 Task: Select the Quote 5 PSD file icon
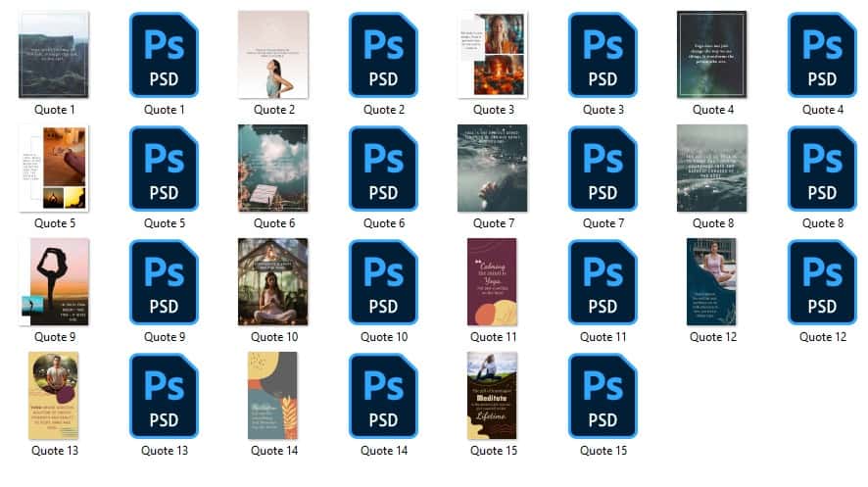(x=164, y=168)
